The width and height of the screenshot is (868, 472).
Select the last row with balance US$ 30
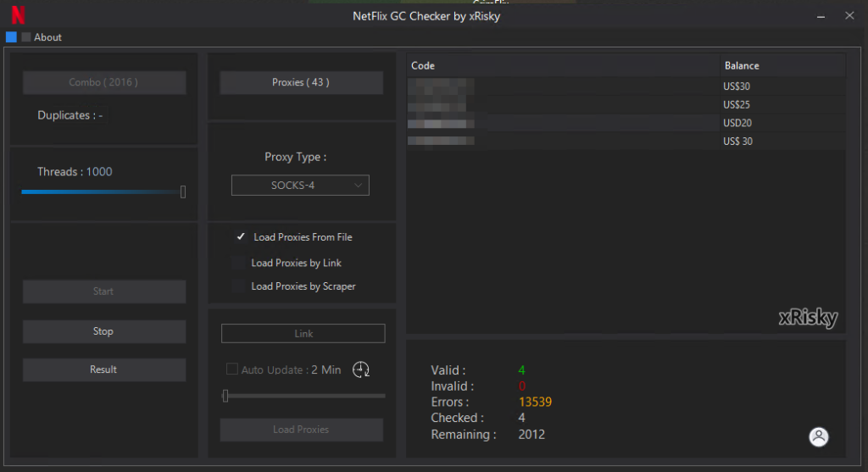626,142
